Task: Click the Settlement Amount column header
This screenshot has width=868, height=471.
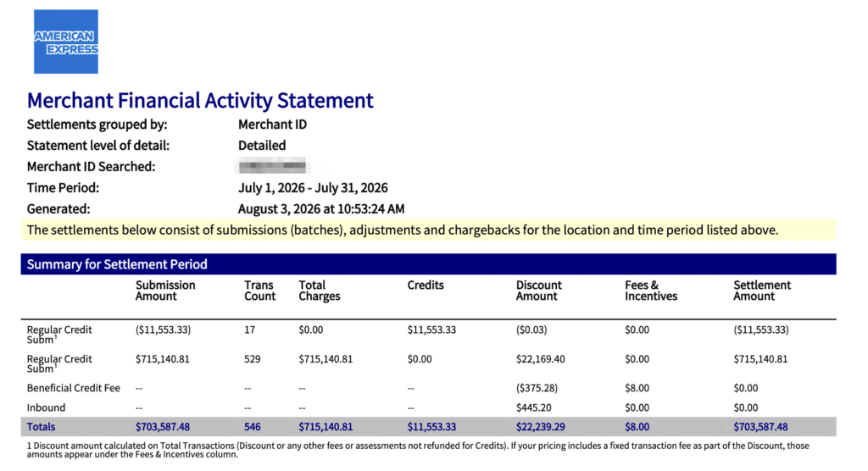Action: pos(762,291)
